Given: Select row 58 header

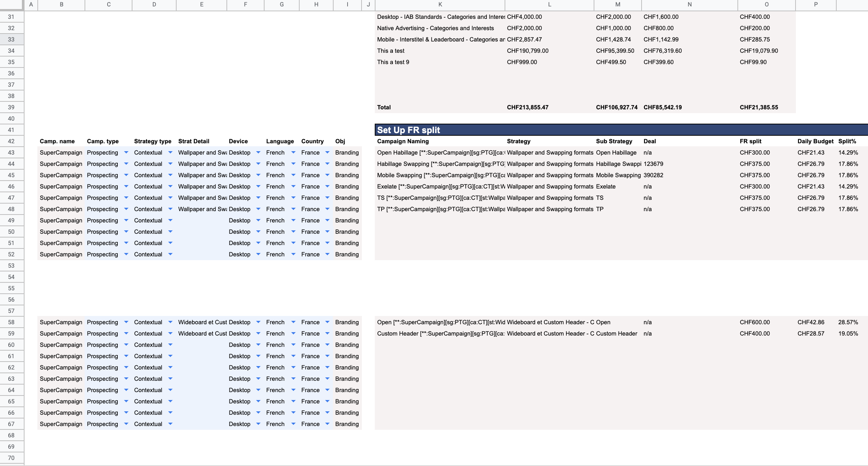Looking at the screenshot, I should [x=12, y=322].
